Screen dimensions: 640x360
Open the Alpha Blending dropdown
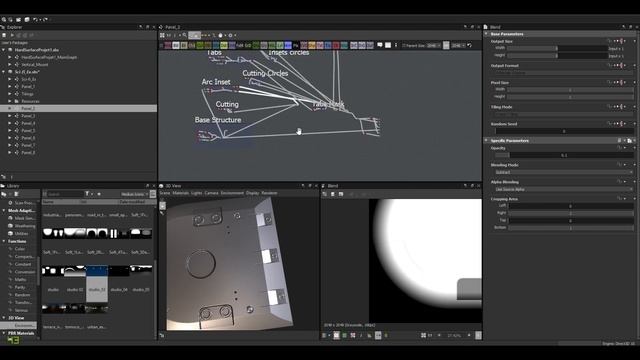[564, 189]
